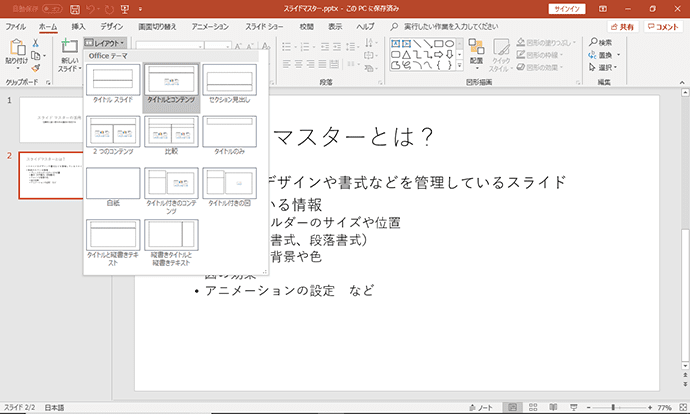Switch to slide sorter view
The width and height of the screenshot is (690, 414).
coord(535,408)
